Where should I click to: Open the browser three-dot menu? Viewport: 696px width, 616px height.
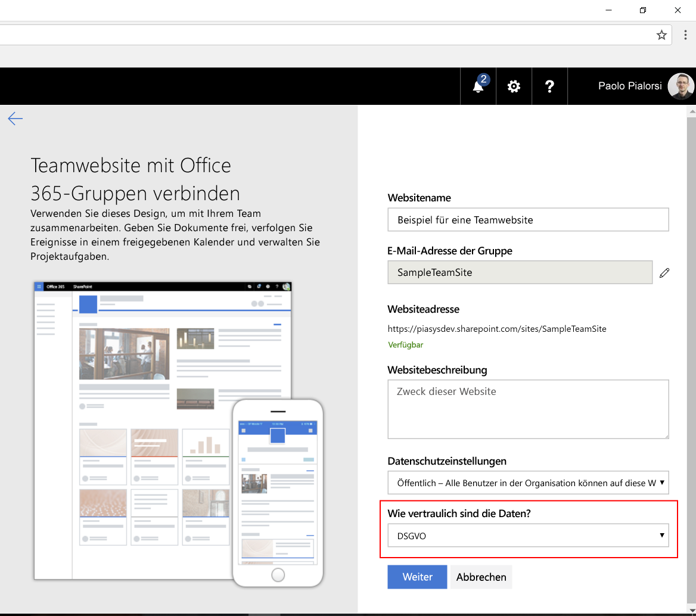[x=685, y=35]
